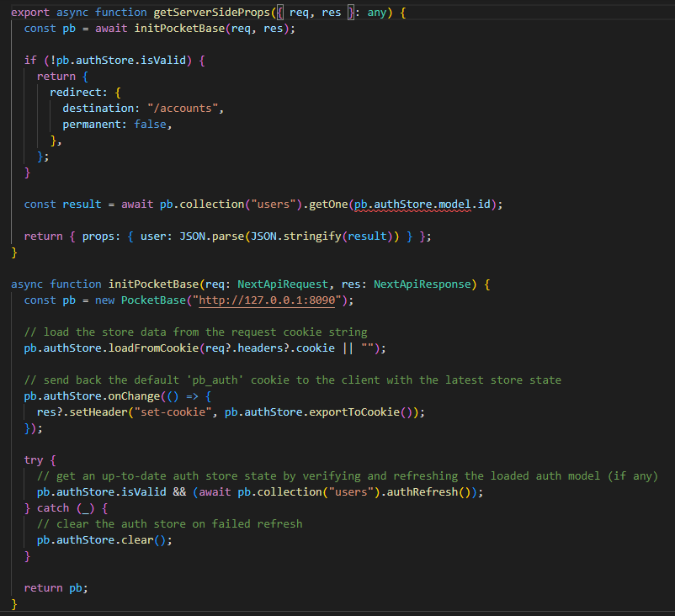Click the 'false' boolean value

[150, 124]
